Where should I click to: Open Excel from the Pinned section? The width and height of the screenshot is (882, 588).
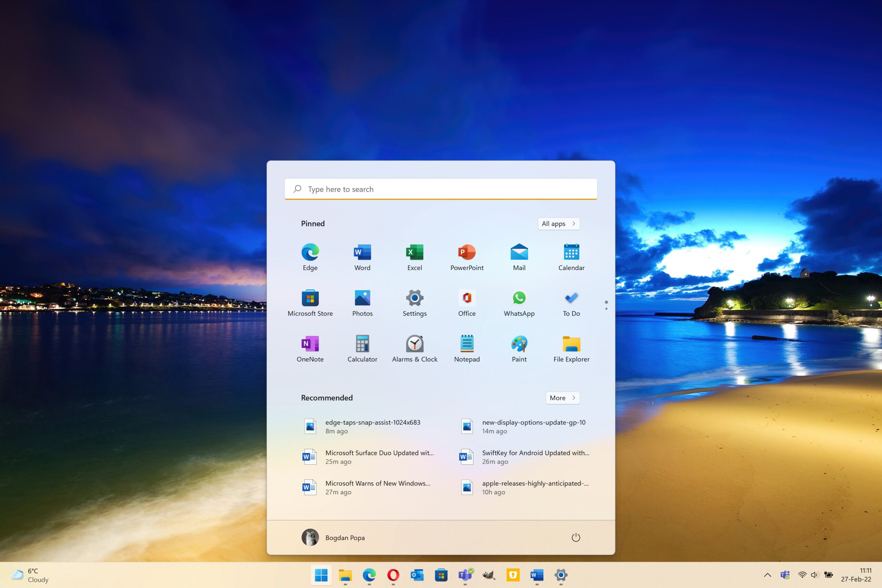(414, 257)
